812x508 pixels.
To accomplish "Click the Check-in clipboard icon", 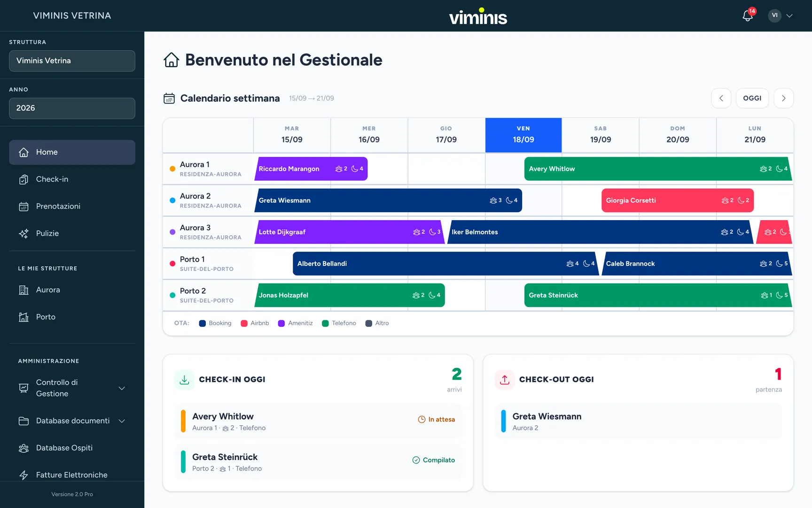I will click(23, 179).
